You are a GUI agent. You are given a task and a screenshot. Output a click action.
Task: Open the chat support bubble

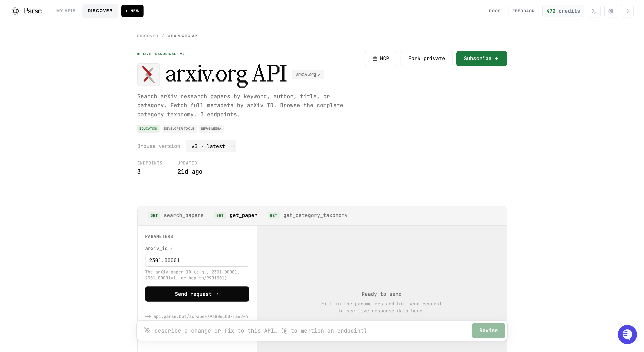[627, 334]
